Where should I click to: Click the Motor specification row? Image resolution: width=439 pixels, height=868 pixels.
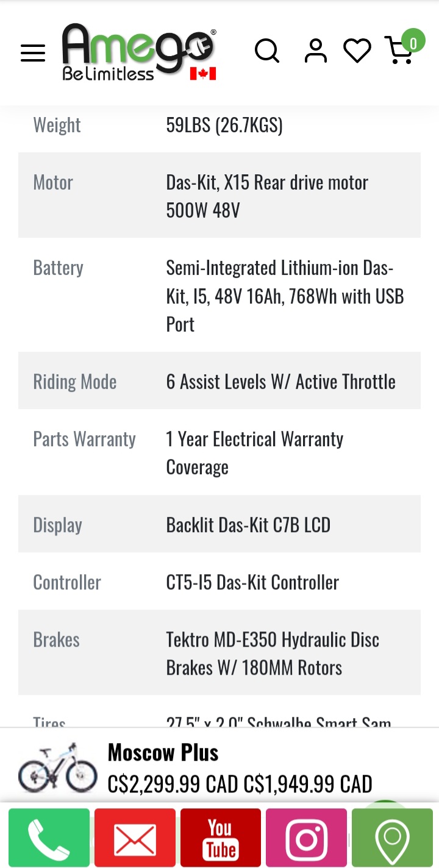pos(220,196)
